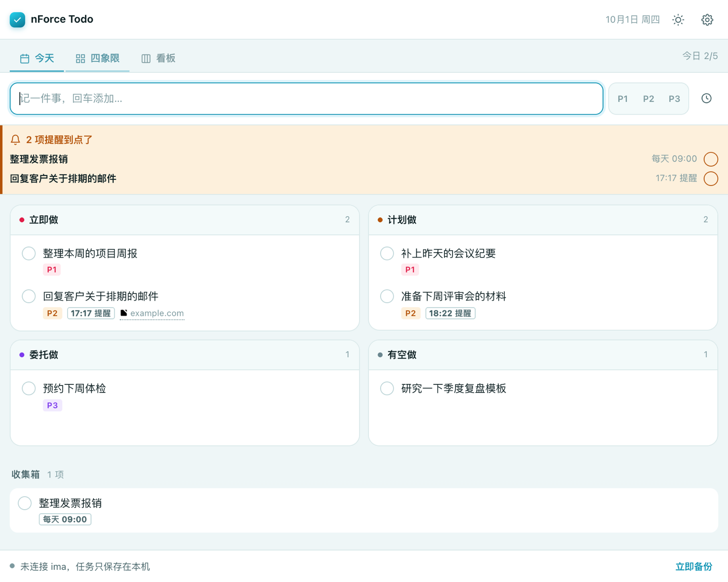Dismiss the 17:17 提醒 reminder circle in banner

point(711,178)
